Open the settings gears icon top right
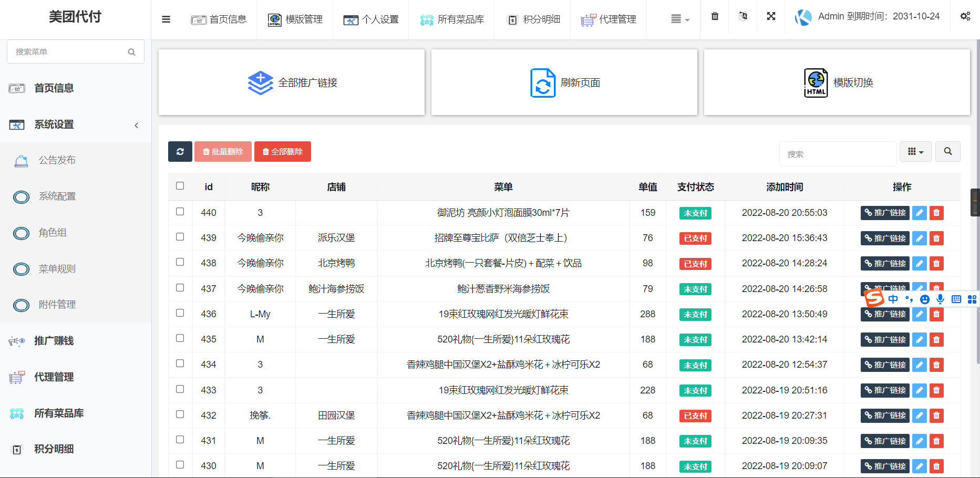Viewport: 980px width, 478px height. (x=965, y=16)
